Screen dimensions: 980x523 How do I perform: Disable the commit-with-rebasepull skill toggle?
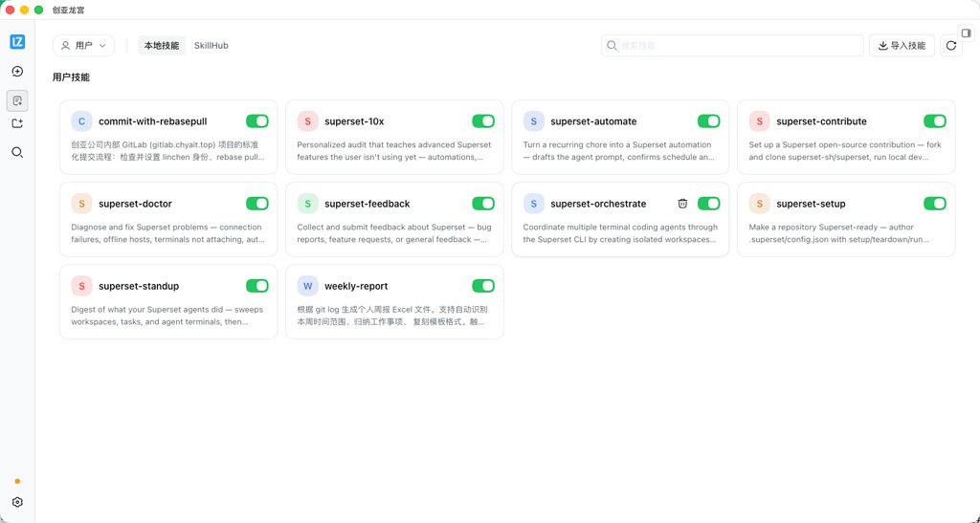256,121
